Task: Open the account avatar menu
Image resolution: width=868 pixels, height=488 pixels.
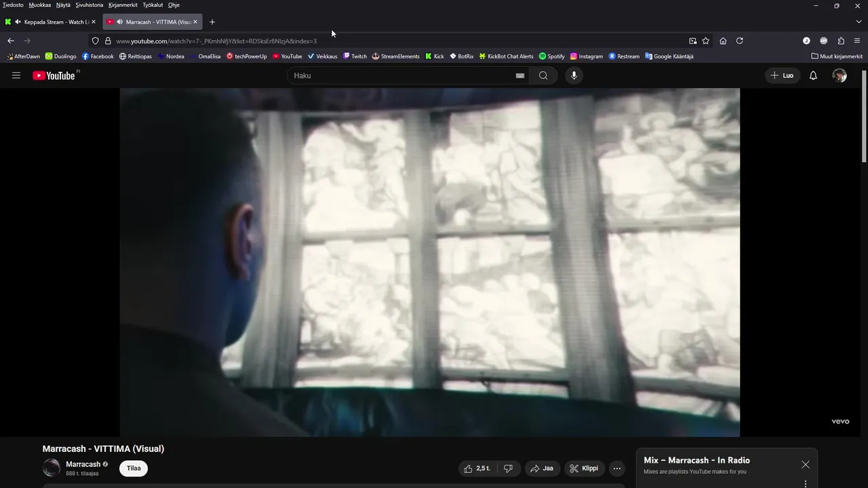Action: tap(840, 75)
